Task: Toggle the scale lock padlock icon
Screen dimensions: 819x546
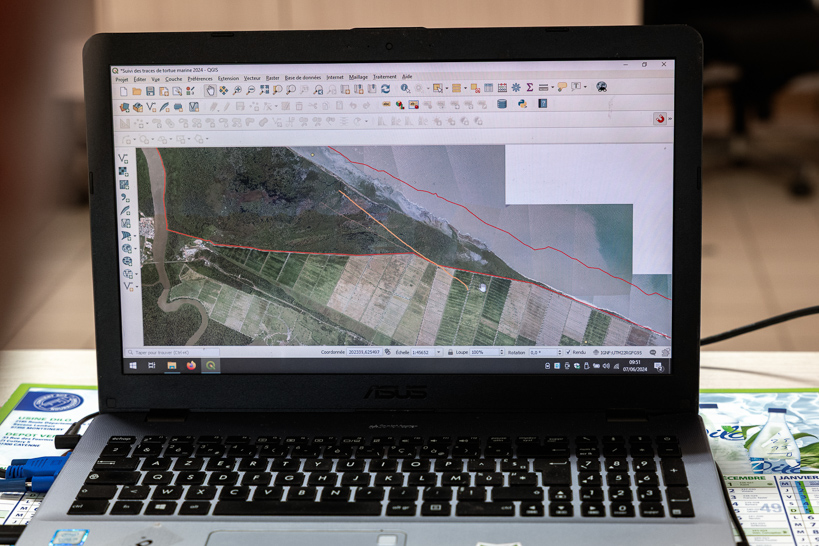Action: click(450, 352)
